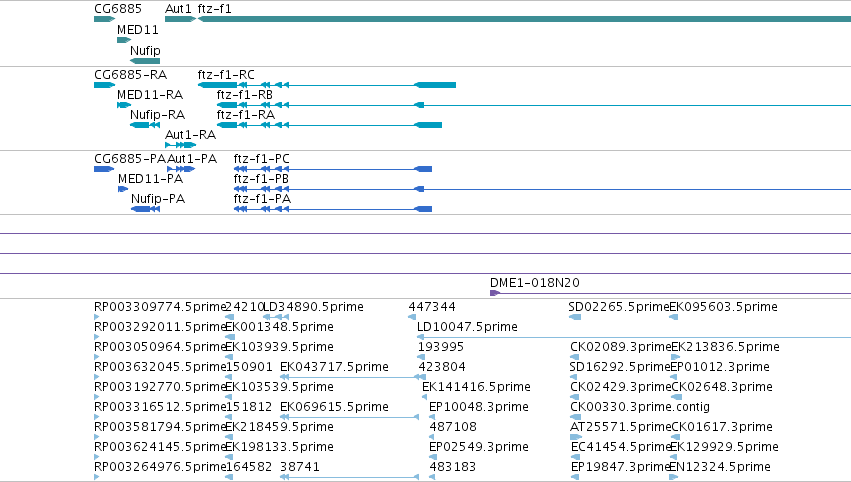The height and width of the screenshot is (482, 851).
Task: Click the EK103939.5prime EST label
Action: (x=279, y=347)
